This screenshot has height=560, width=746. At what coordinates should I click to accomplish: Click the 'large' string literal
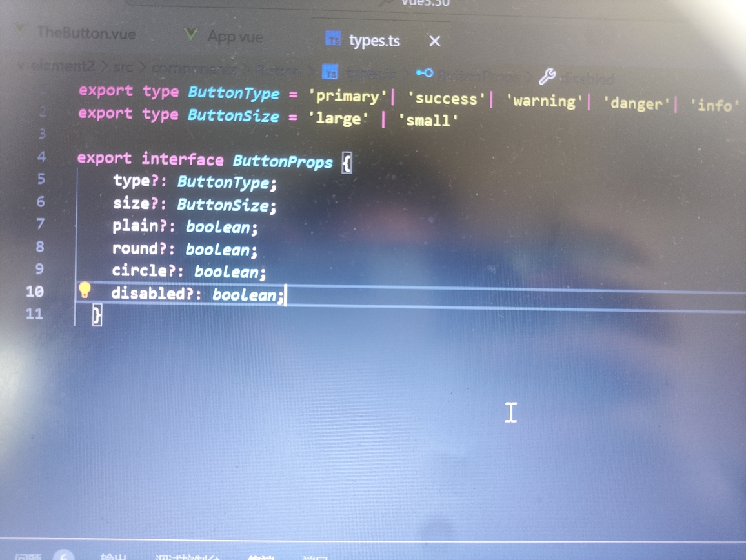tap(338, 118)
